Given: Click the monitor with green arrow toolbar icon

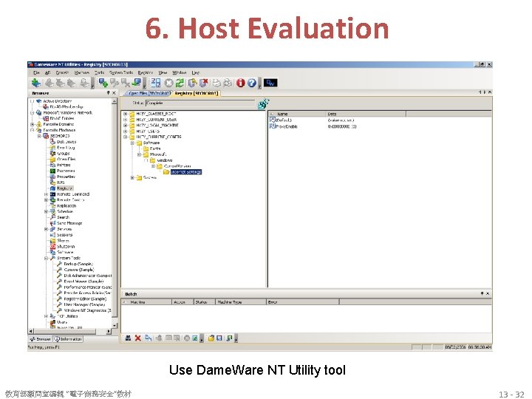Looking at the screenshot, I should pyautogui.click(x=137, y=83).
